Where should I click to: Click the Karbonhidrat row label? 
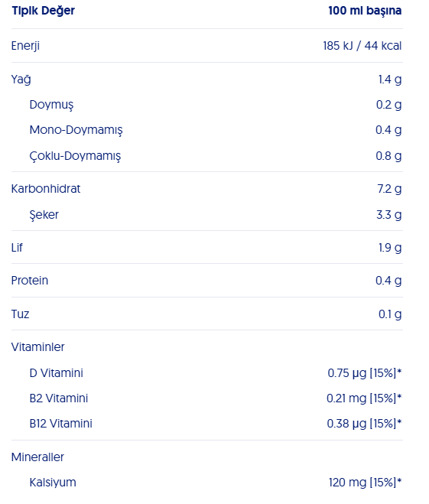point(46,189)
